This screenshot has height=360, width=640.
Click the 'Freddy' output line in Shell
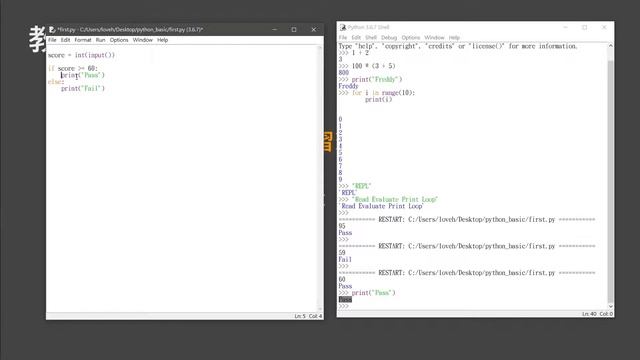(x=348, y=86)
